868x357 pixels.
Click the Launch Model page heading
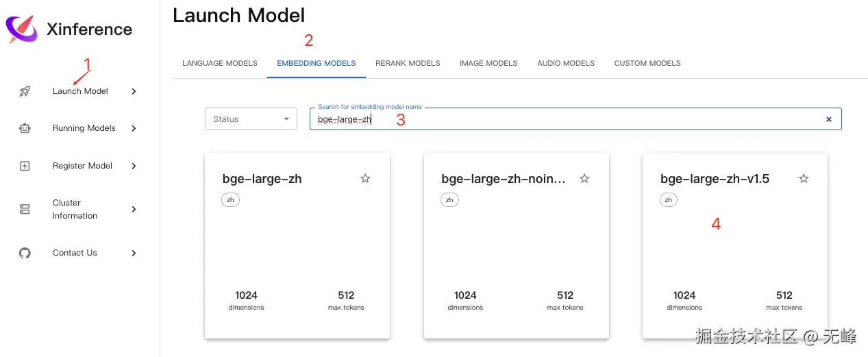point(239,15)
